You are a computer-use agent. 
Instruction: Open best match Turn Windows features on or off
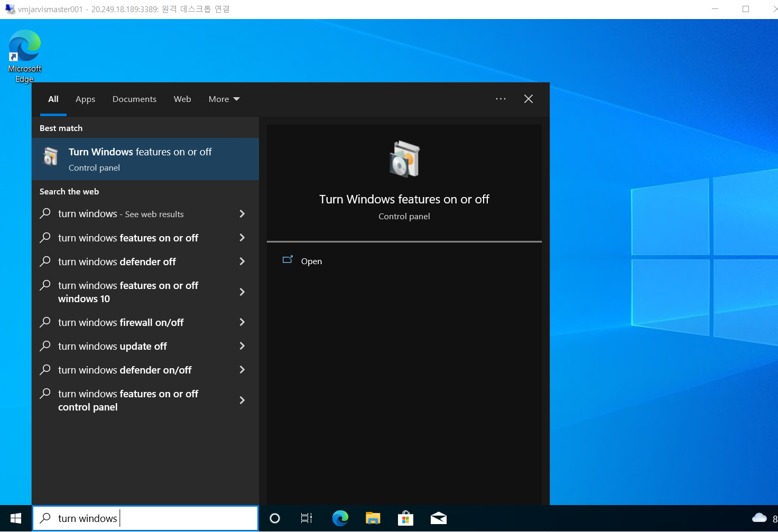(145, 159)
